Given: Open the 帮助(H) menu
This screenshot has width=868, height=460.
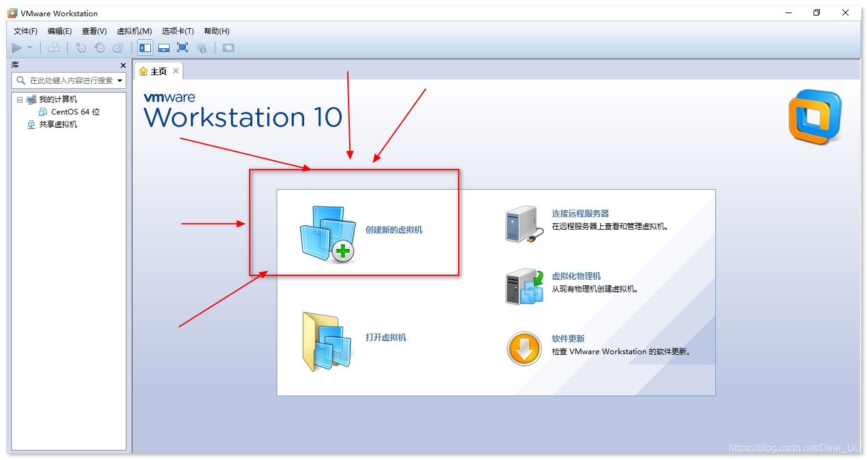Looking at the screenshot, I should (217, 31).
